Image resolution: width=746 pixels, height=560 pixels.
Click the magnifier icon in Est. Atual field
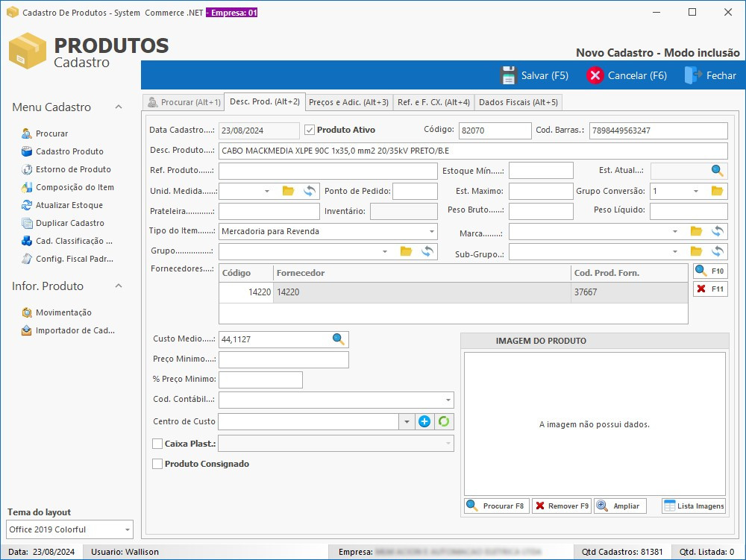coord(717,172)
